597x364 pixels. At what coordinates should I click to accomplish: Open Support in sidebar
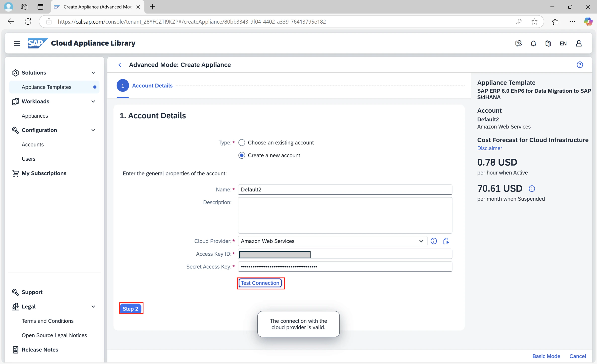click(x=32, y=292)
